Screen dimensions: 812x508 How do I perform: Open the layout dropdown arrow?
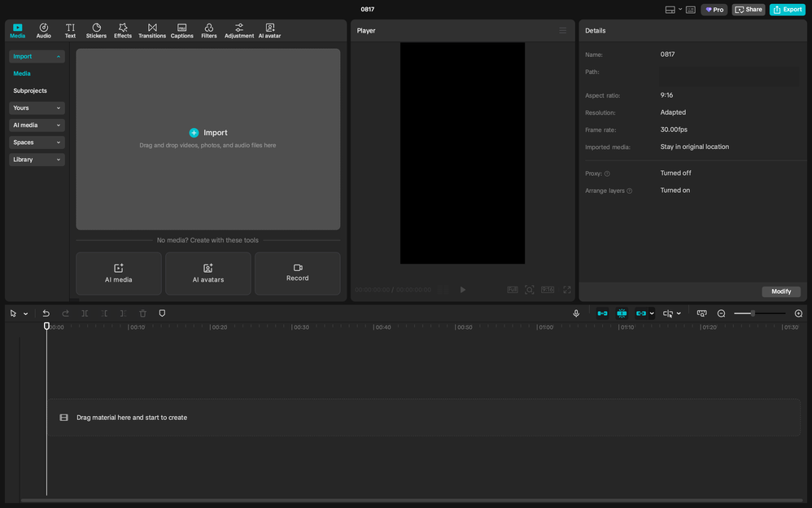[680, 9]
